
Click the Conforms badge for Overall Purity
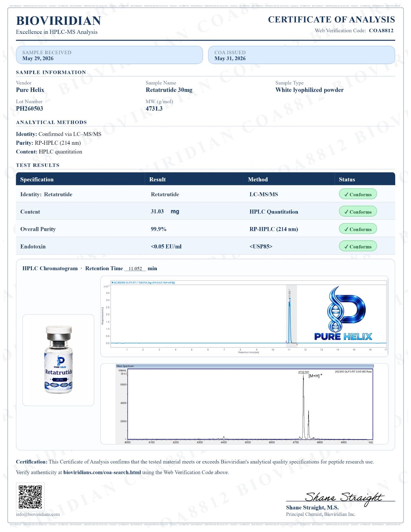point(358,229)
